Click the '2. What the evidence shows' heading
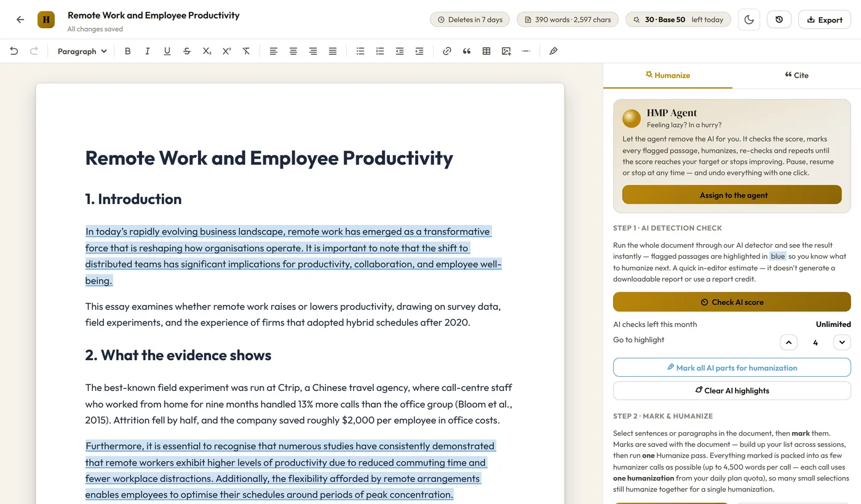Screen dimensions: 861x504 click(x=178, y=355)
